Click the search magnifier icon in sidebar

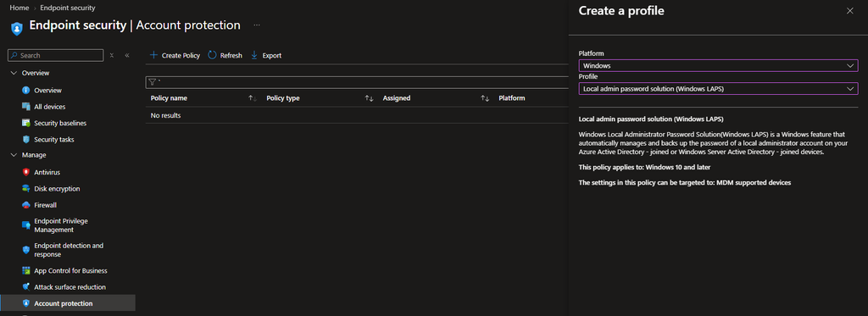click(14, 55)
